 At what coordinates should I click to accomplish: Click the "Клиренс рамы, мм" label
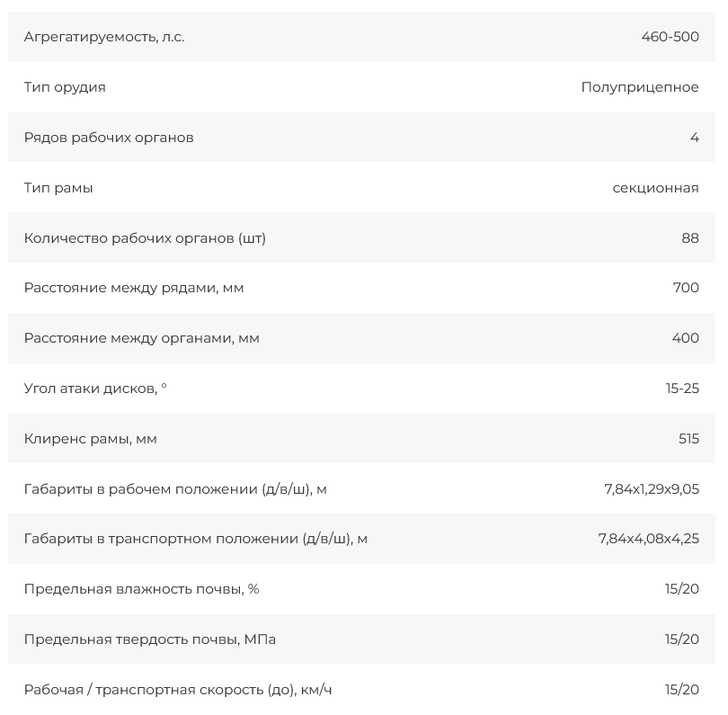pos(91,439)
